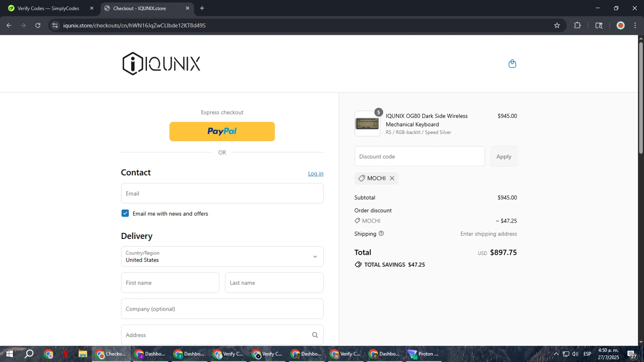Open File Explorer from the taskbar
This screenshot has height=362, width=644.
coord(82,354)
